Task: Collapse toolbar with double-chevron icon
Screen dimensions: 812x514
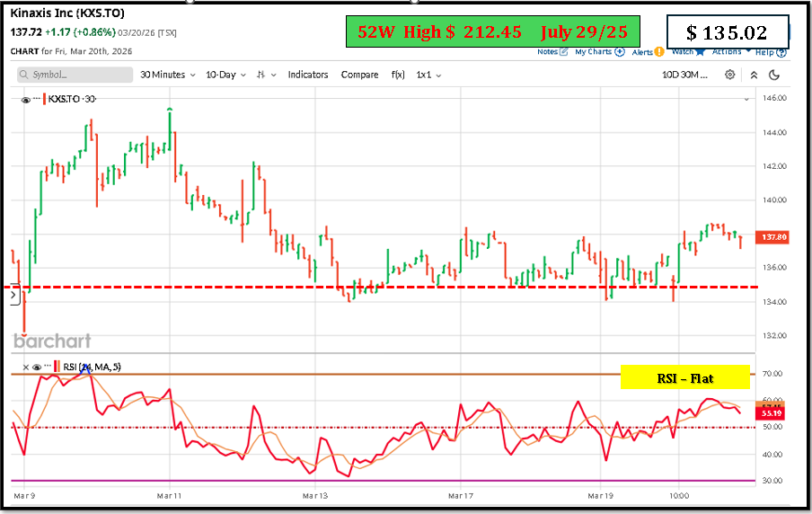Action: click(755, 75)
